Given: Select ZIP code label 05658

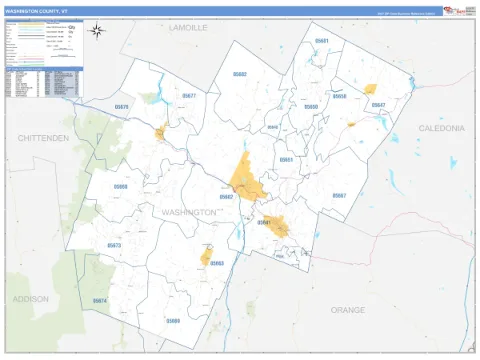Looking at the screenshot, I should (339, 96).
